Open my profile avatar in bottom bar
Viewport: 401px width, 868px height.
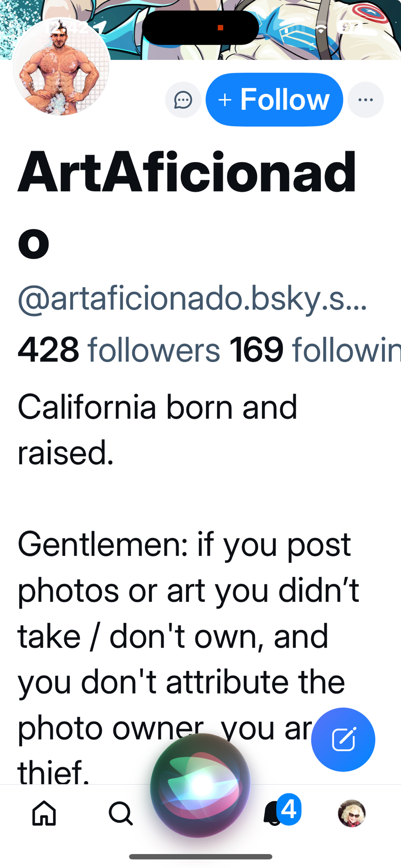tap(351, 813)
